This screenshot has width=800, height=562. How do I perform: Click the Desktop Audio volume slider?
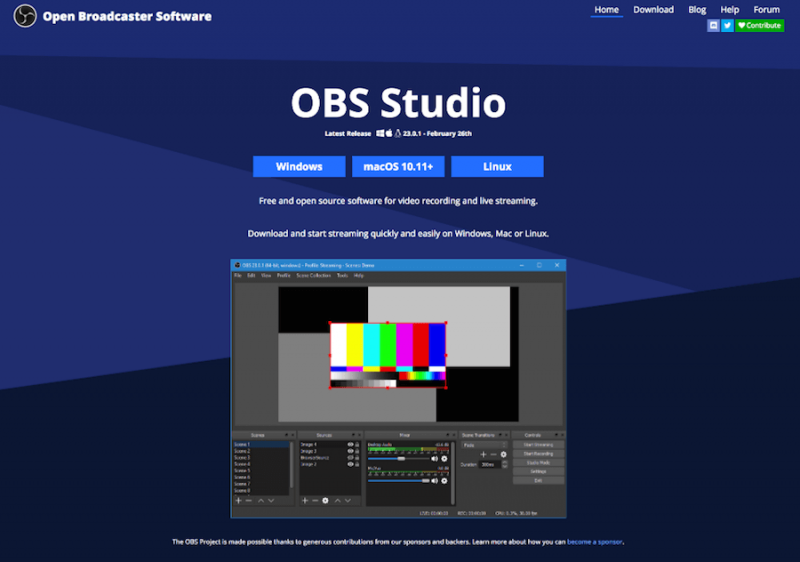[x=398, y=458]
